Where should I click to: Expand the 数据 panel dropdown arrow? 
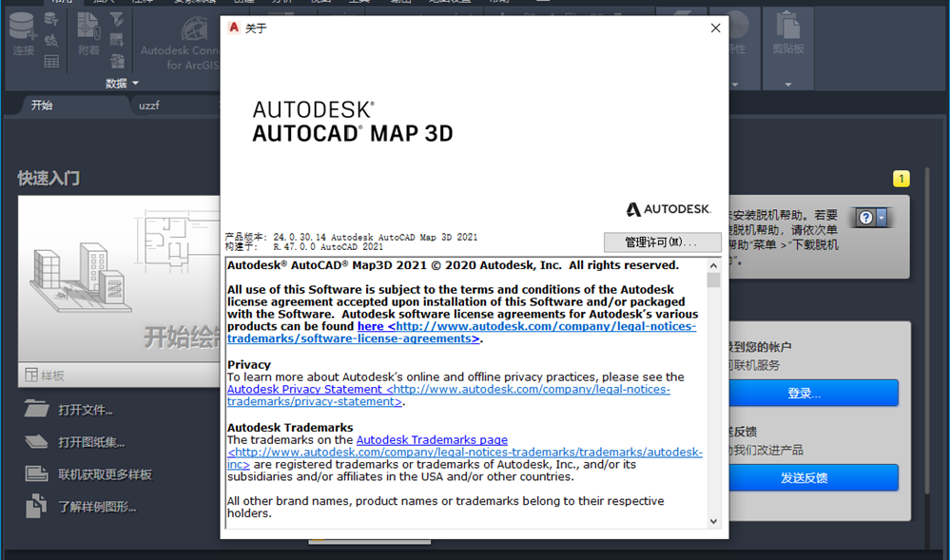(135, 83)
